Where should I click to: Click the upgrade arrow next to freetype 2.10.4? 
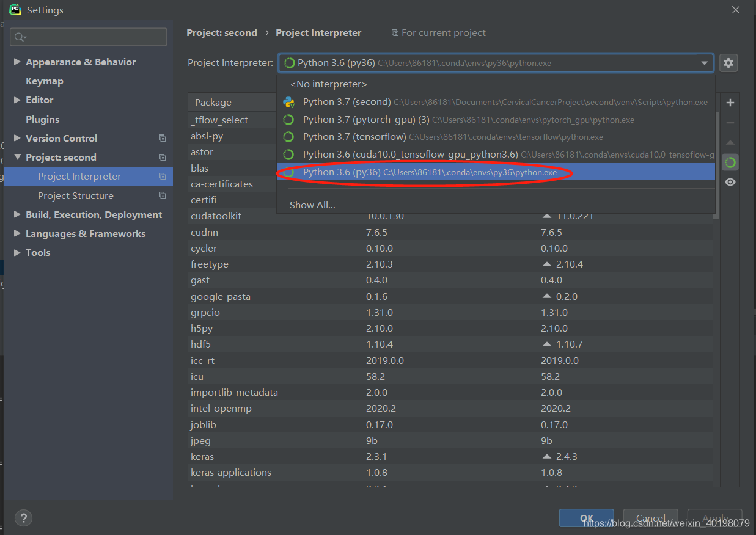pyautogui.click(x=547, y=264)
